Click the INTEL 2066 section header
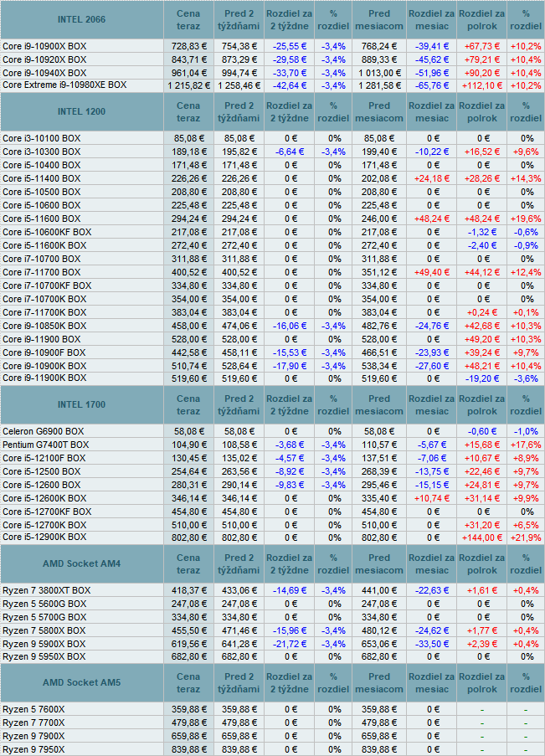Viewport: 545px width, 756px height. coord(81,20)
